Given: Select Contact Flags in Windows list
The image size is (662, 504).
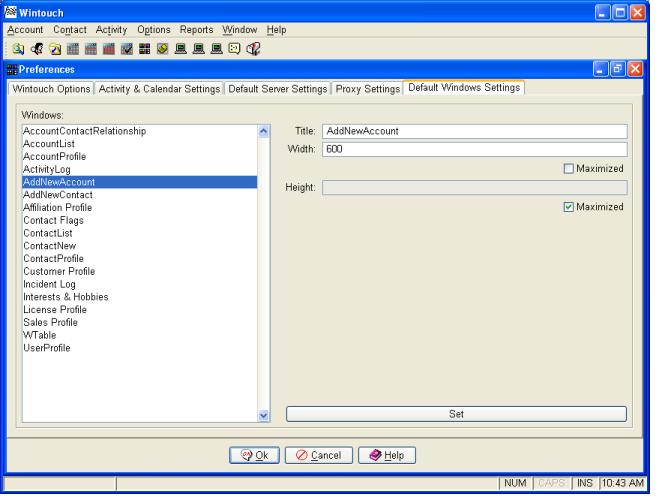Looking at the screenshot, I should pyautogui.click(x=139, y=220).
